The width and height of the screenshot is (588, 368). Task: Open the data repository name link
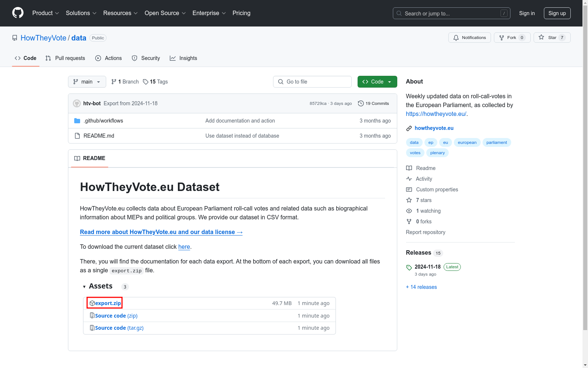pyautogui.click(x=79, y=38)
